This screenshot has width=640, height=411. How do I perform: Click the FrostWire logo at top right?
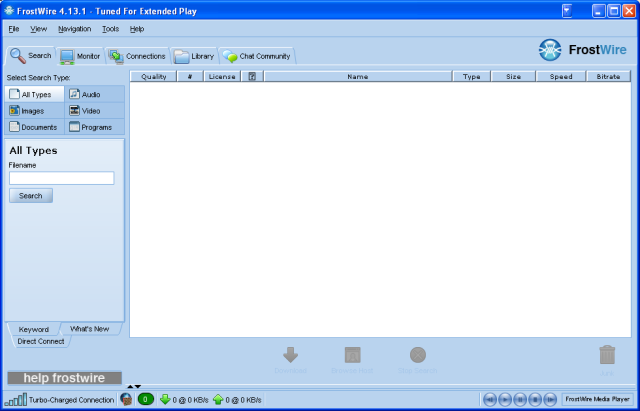pyautogui.click(x=582, y=50)
